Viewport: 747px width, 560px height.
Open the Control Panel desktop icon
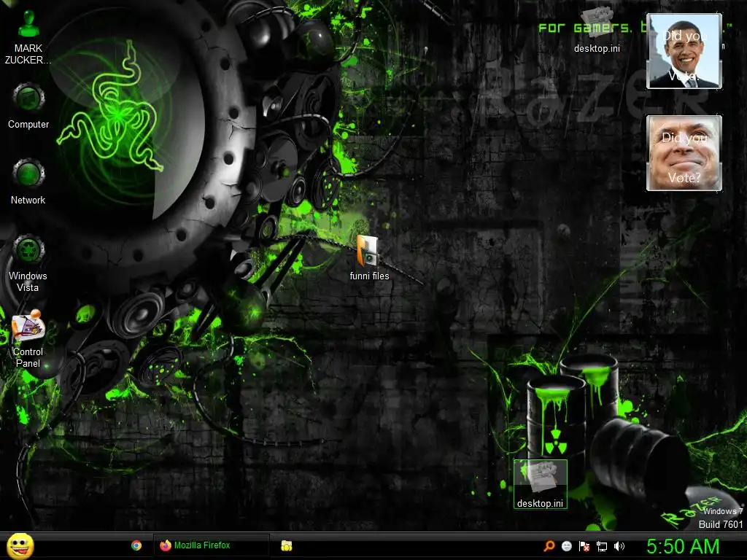(28, 338)
